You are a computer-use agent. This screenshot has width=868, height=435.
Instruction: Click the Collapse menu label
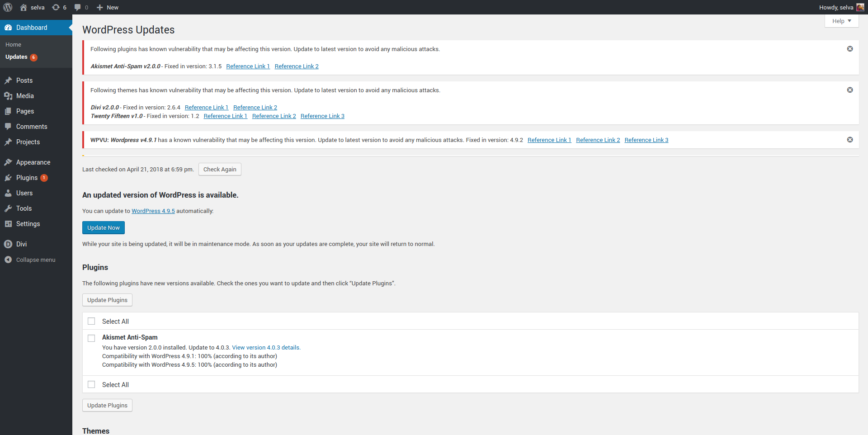click(36, 260)
